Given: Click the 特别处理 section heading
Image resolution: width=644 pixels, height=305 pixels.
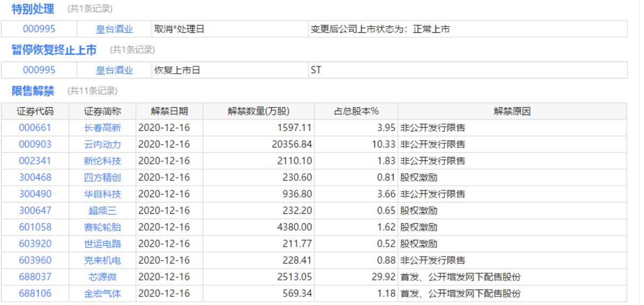Looking at the screenshot, I should coord(33,9).
